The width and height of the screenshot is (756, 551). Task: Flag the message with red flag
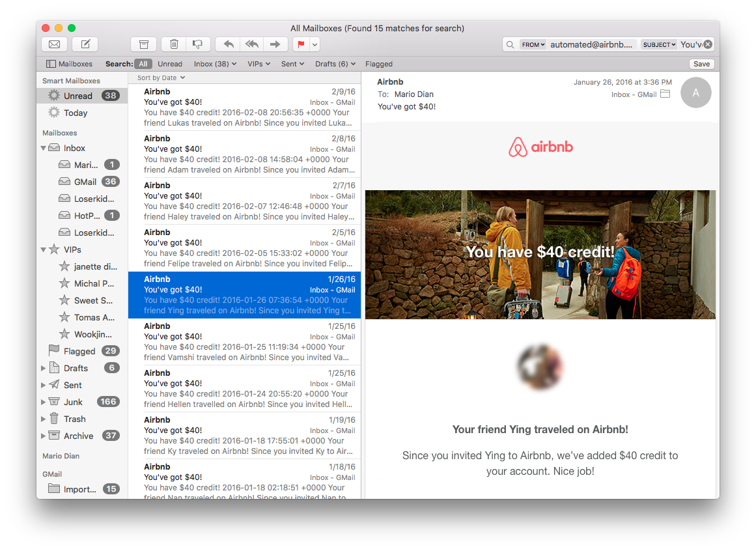(x=301, y=44)
